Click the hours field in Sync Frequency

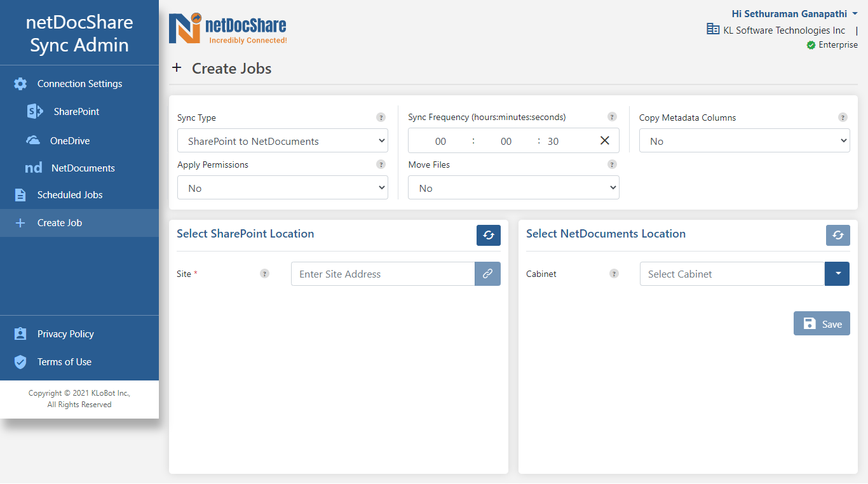tap(440, 141)
